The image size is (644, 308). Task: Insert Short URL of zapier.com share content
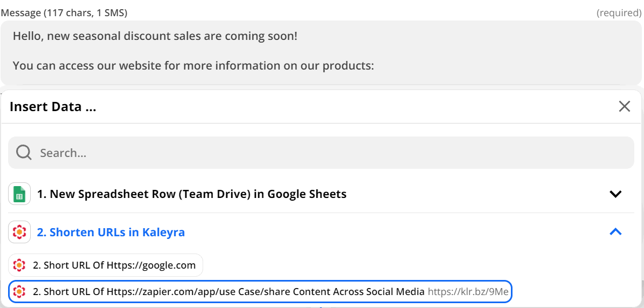pyautogui.click(x=260, y=292)
